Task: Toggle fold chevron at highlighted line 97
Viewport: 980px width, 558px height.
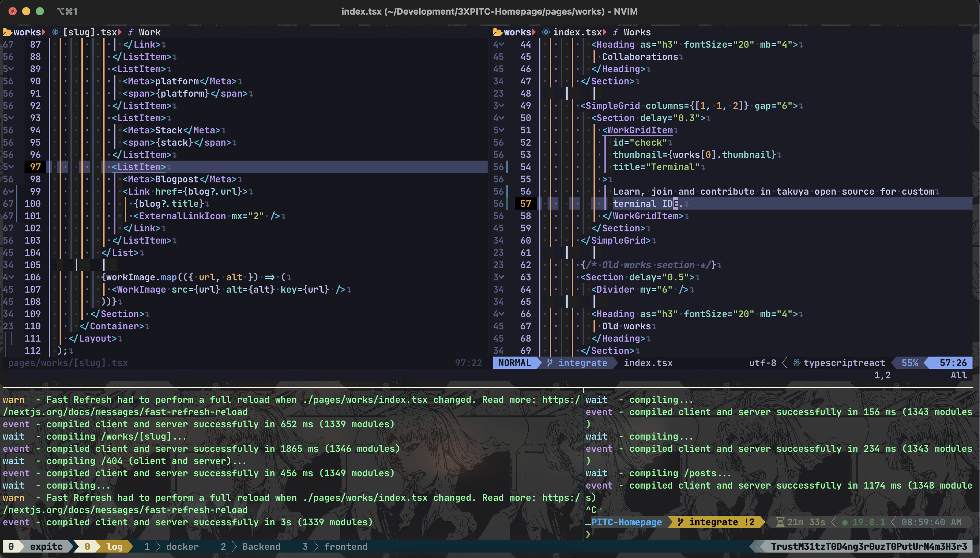Action: point(12,167)
